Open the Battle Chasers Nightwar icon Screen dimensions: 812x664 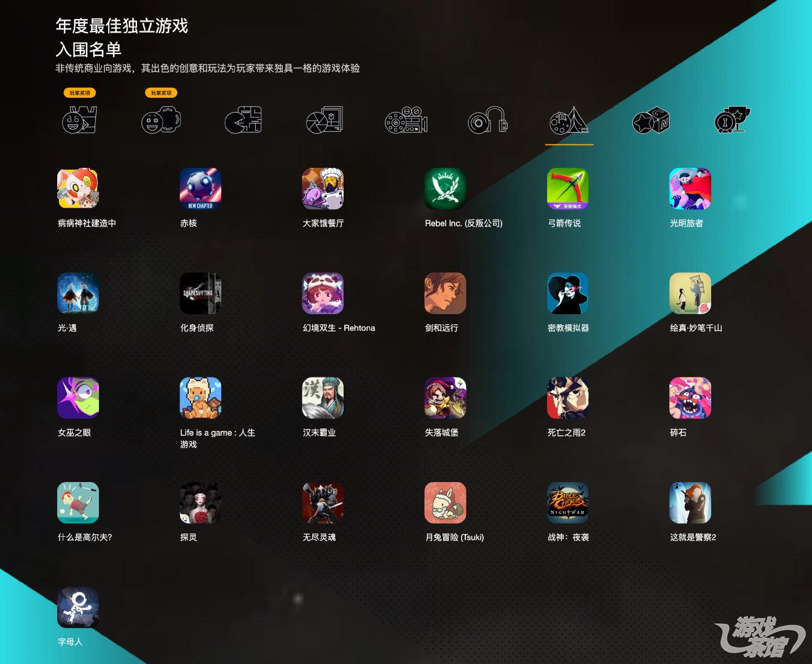pos(568,502)
